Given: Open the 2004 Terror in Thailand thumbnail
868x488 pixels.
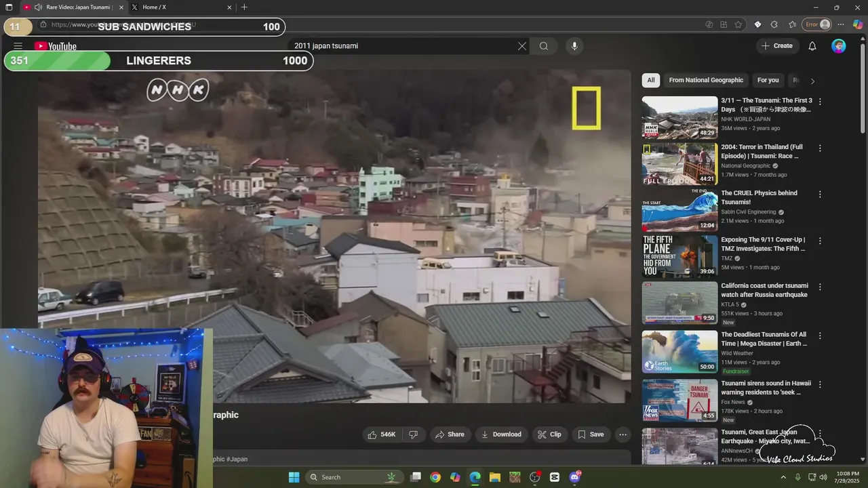Looking at the screenshot, I should click(x=679, y=164).
